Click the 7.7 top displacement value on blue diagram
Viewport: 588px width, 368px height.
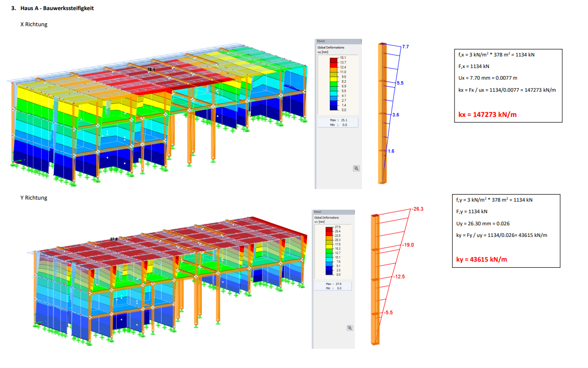pos(406,46)
